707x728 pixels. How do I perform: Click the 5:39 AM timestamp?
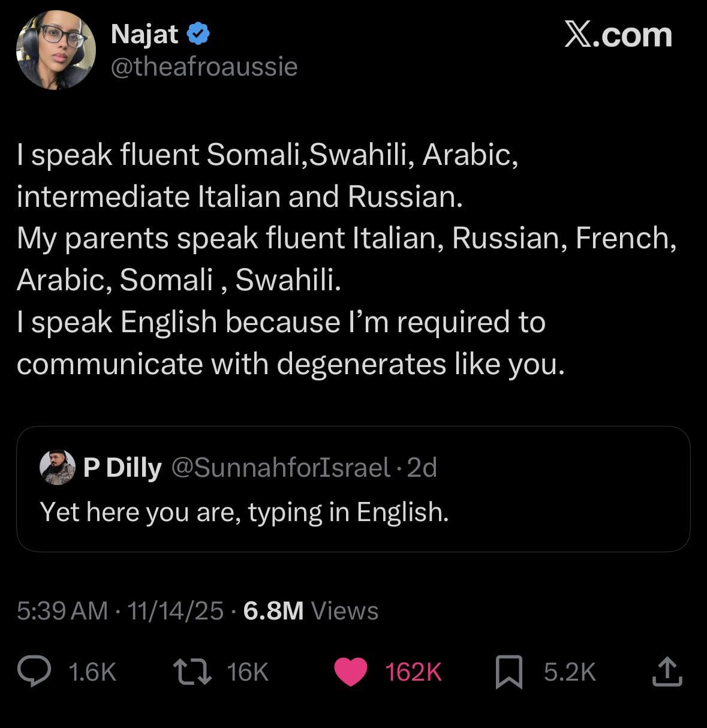[x=62, y=610]
